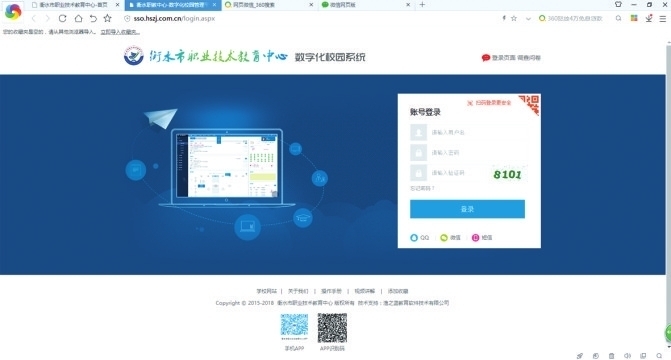
Task: Log in with the WeChat icon
Action: 450,238
